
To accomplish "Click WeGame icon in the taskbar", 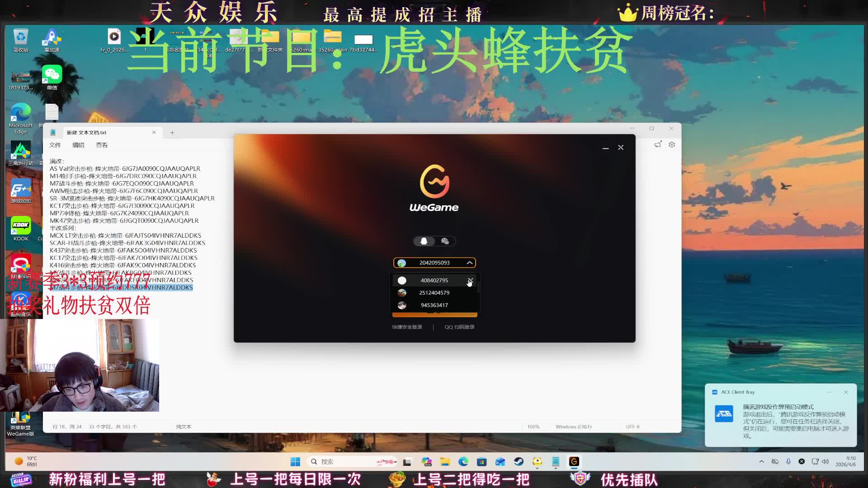I will pos(574,462).
